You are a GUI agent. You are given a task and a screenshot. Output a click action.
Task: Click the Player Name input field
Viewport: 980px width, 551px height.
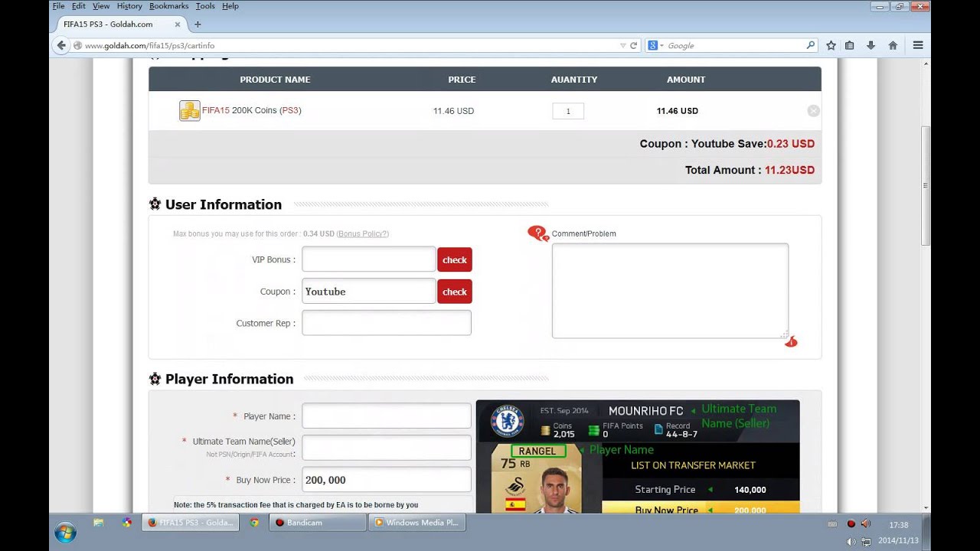[x=387, y=416]
